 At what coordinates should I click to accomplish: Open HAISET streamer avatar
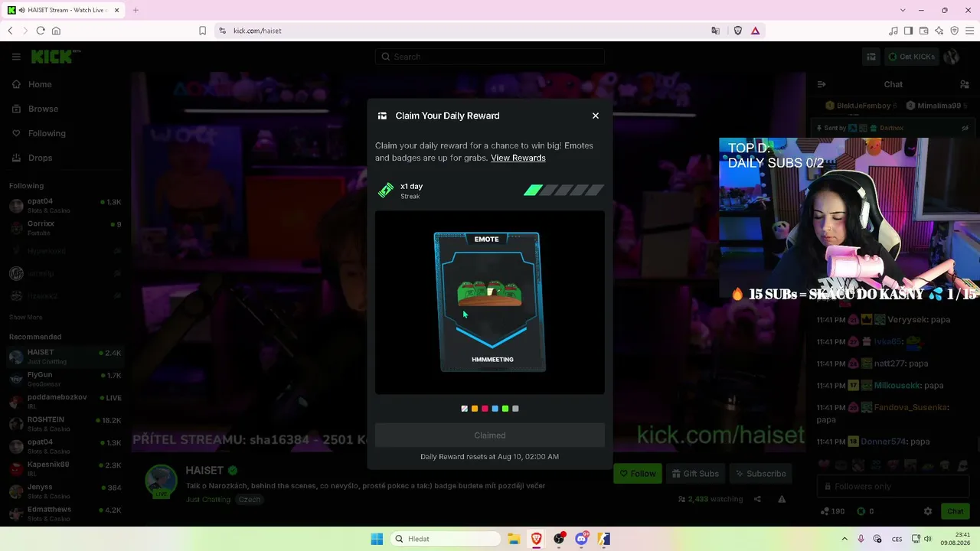point(162,481)
